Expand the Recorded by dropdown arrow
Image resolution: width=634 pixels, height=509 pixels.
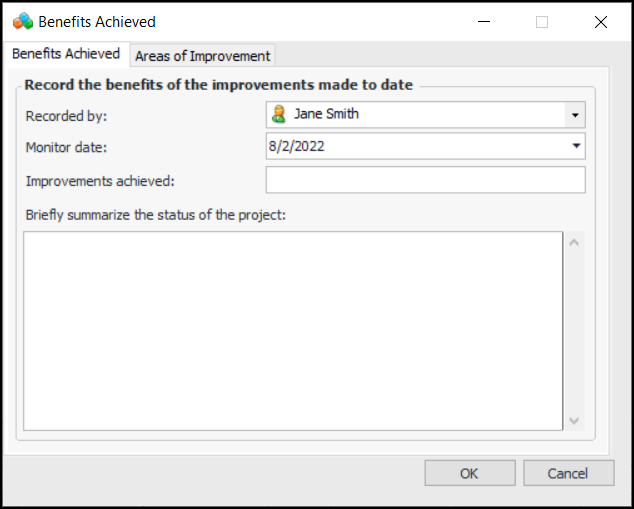pyautogui.click(x=575, y=115)
